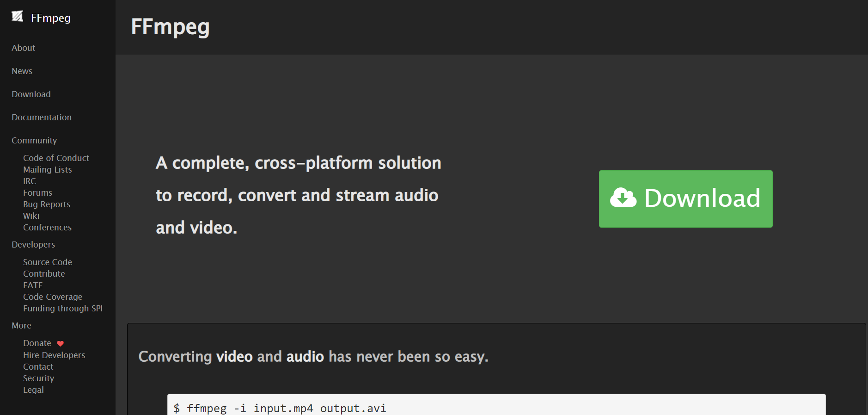Image resolution: width=868 pixels, height=415 pixels.
Task: Go to the News section
Action: (22, 71)
